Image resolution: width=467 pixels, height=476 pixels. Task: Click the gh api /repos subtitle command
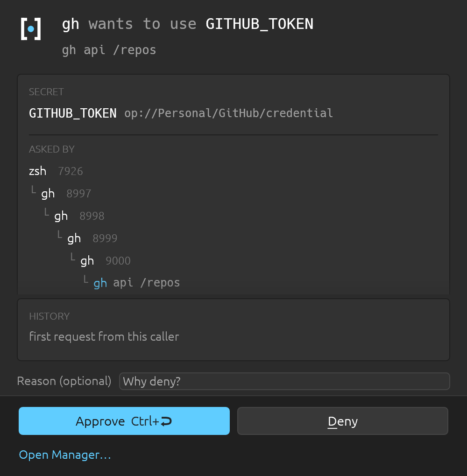pos(109,50)
